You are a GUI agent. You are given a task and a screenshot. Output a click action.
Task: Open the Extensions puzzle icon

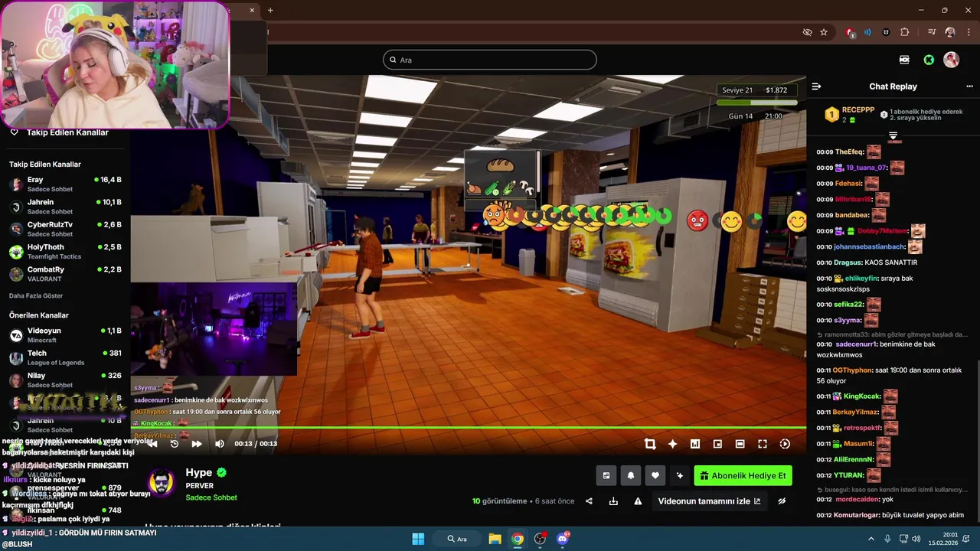coord(905,32)
